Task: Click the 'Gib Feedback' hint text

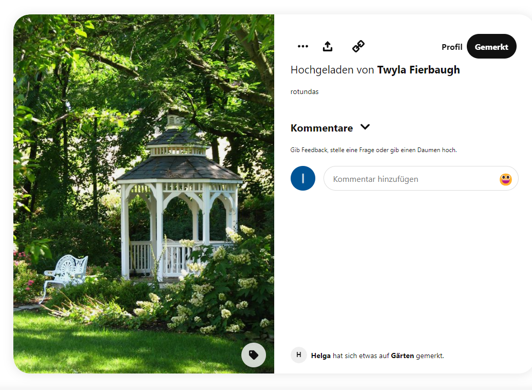Action: (373, 150)
